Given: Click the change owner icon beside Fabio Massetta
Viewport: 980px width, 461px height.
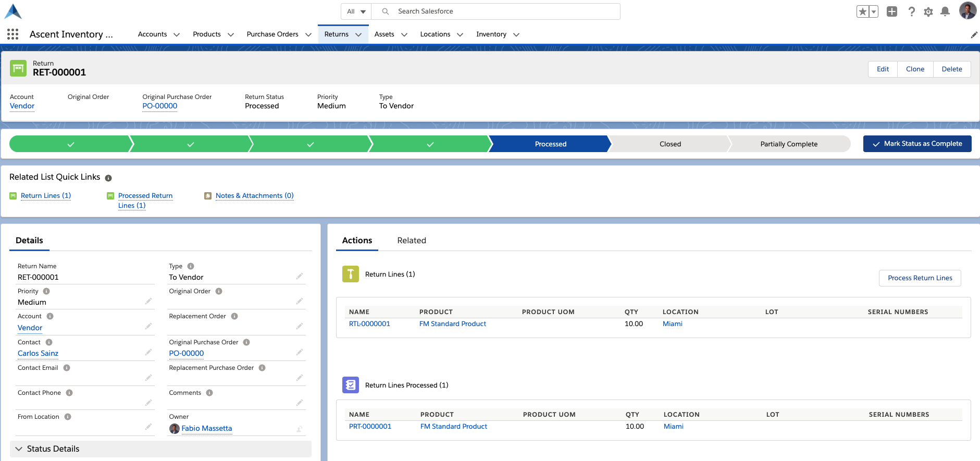Looking at the screenshot, I should [300, 429].
